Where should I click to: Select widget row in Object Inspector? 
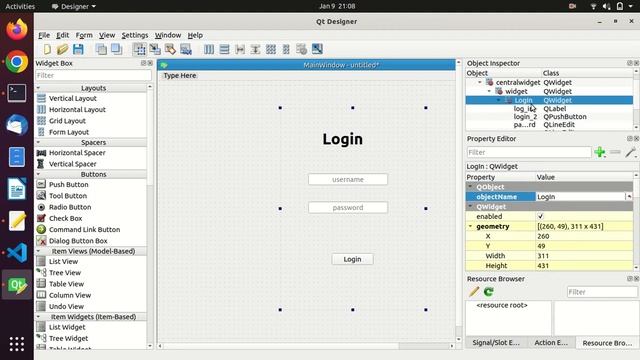549,91
